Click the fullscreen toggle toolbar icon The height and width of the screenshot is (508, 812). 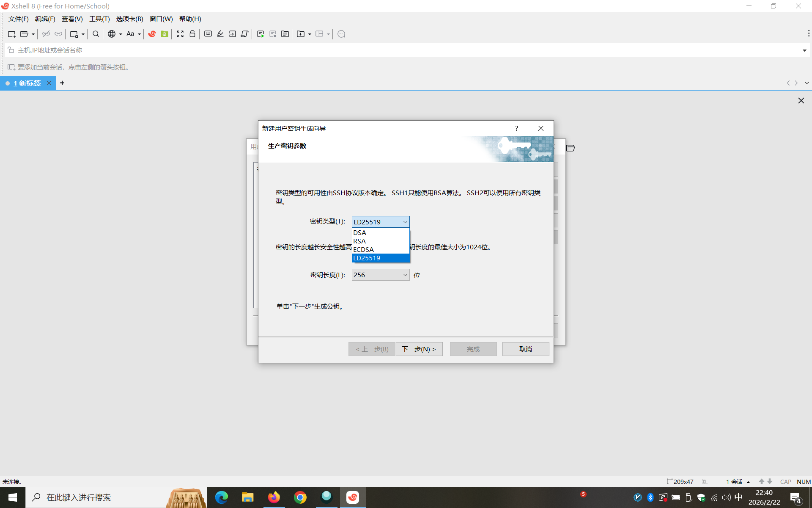click(180, 34)
